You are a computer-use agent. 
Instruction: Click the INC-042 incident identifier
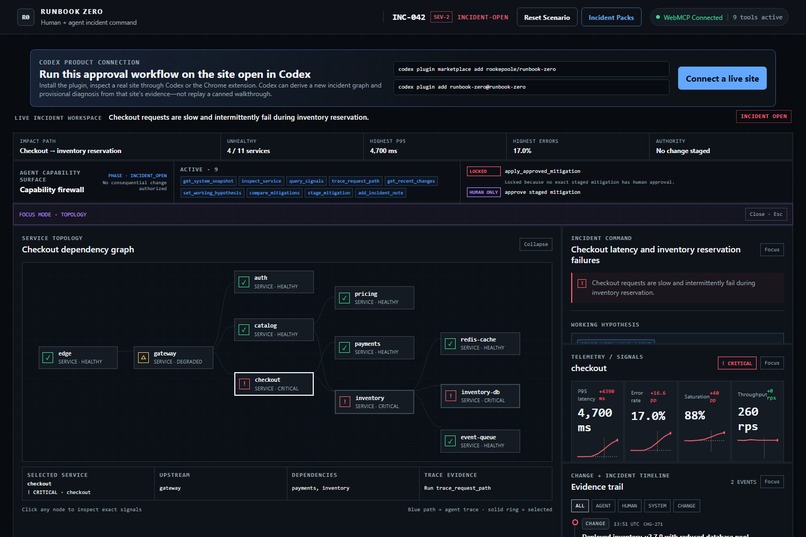click(x=409, y=17)
